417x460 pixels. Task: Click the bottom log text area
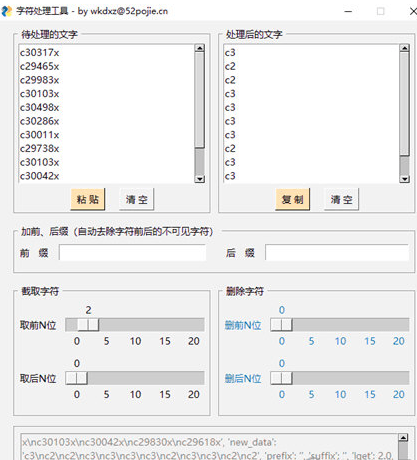[x=209, y=447]
